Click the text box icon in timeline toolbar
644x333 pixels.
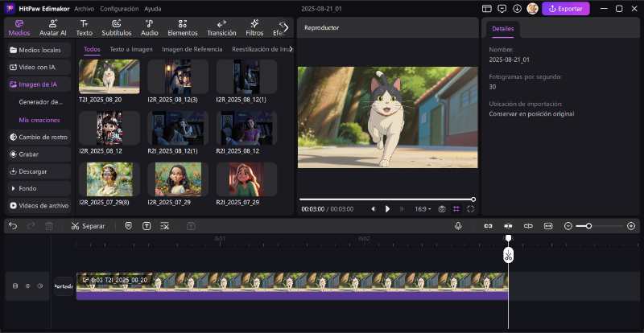[x=147, y=226]
